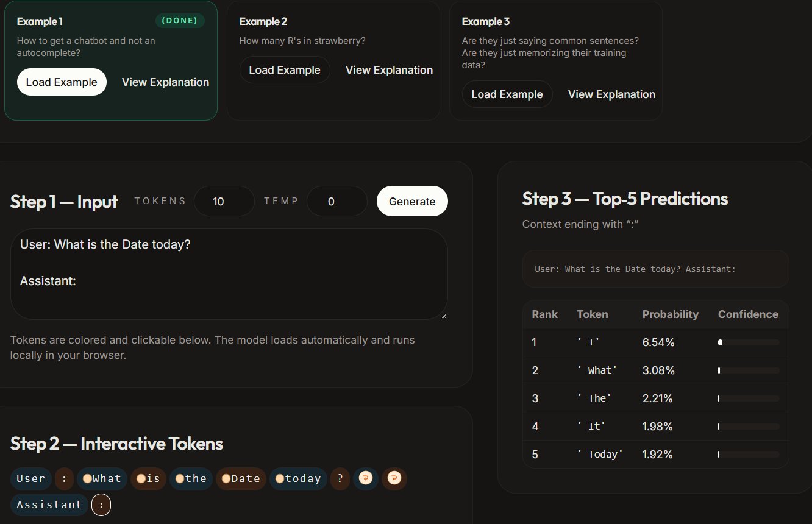Select the "today" chip in Interactive Tokens
This screenshot has height=524, width=812.
pyautogui.click(x=299, y=478)
